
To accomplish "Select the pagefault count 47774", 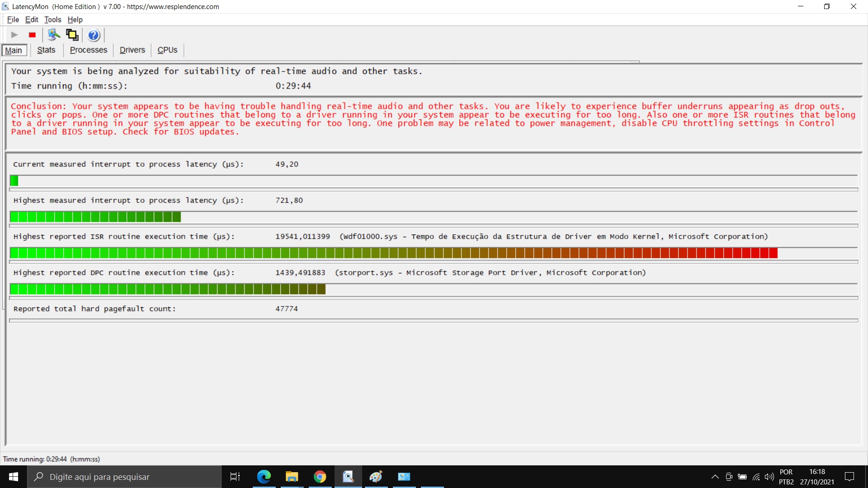I will click(287, 309).
